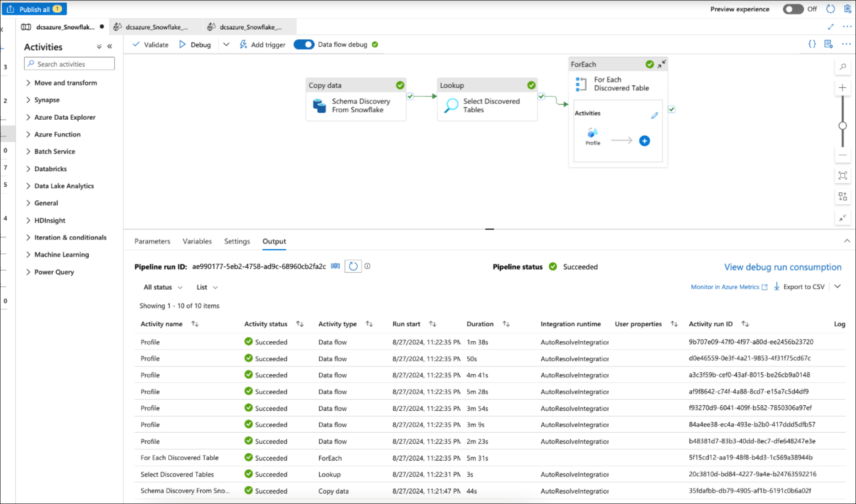This screenshot has height=504, width=856.
Task: Switch to the Parameters tab
Action: (x=152, y=241)
